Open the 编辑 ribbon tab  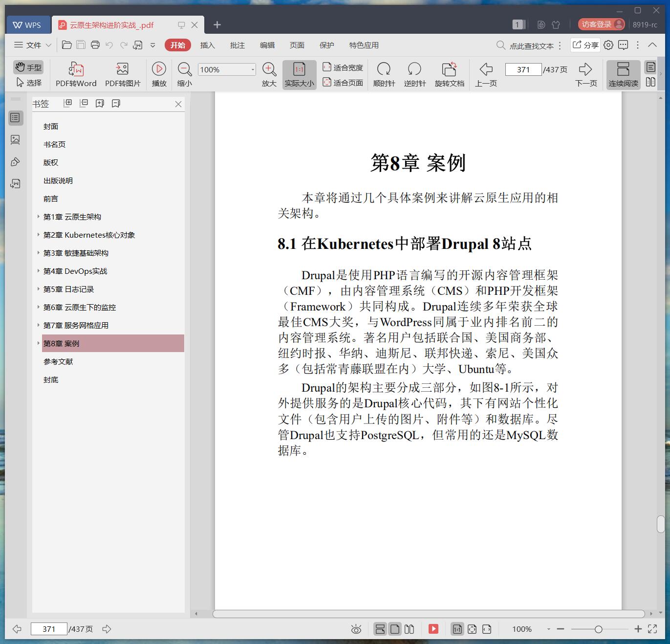pyautogui.click(x=267, y=45)
